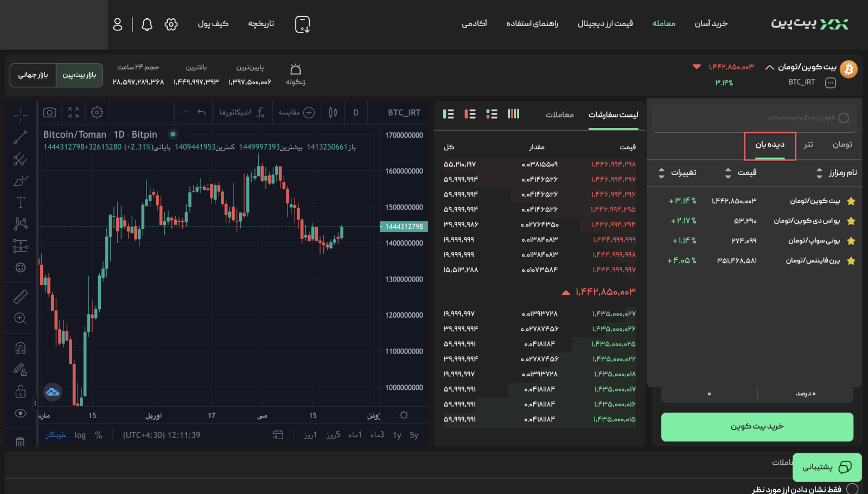The image size is (868, 494).
Task: Click the chart screenshot camera icon
Action: click(49, 112)
